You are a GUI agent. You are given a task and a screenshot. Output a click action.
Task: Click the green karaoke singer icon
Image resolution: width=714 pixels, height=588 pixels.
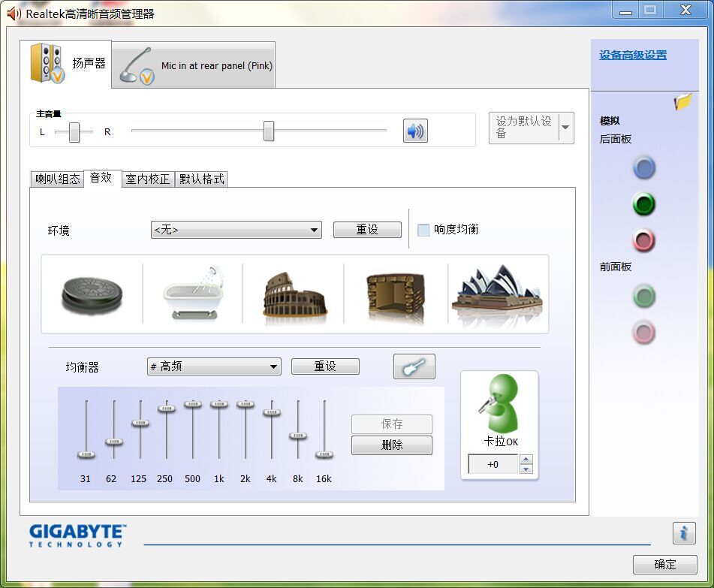tap(499, 403)
